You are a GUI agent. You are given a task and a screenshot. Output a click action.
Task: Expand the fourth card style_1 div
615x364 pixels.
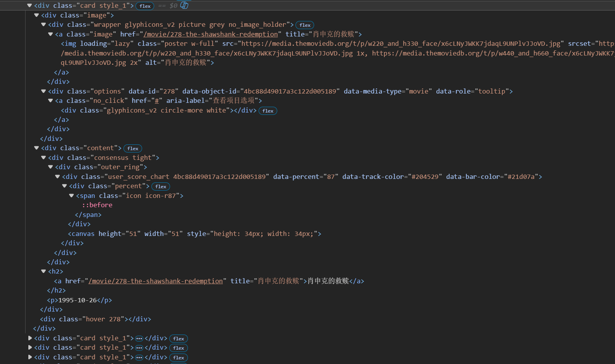30,357
